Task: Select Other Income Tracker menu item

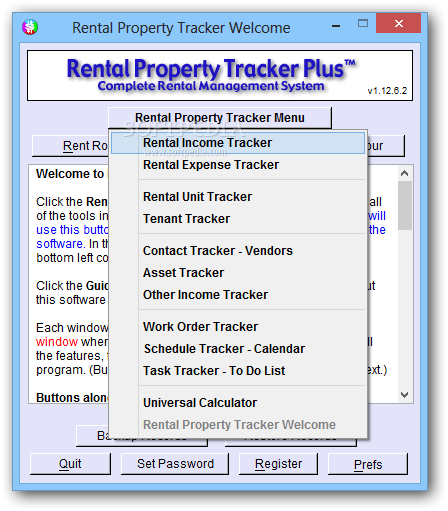Action: (238, 295)
